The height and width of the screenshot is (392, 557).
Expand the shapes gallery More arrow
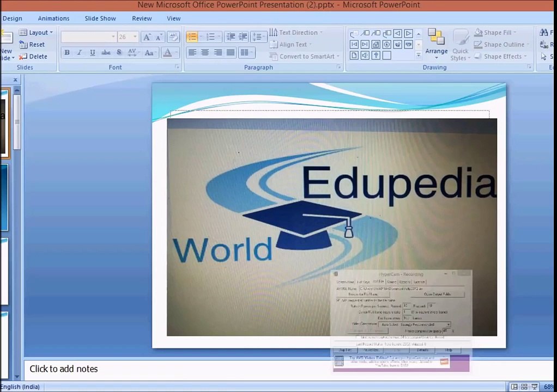tap(419, 56)
